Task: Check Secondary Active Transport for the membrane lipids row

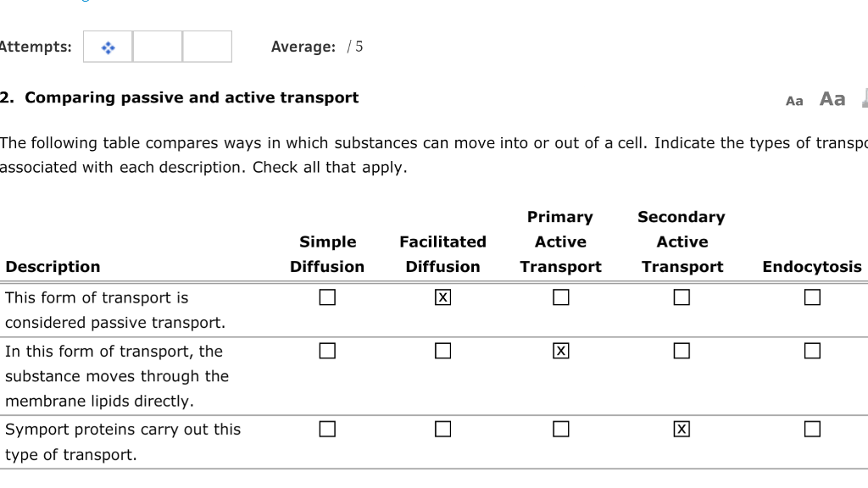Action: pos(682,351)
